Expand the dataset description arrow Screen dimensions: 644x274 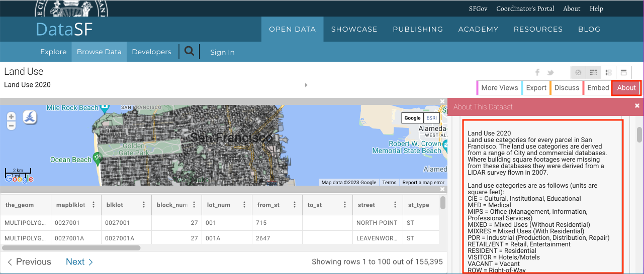306,85
